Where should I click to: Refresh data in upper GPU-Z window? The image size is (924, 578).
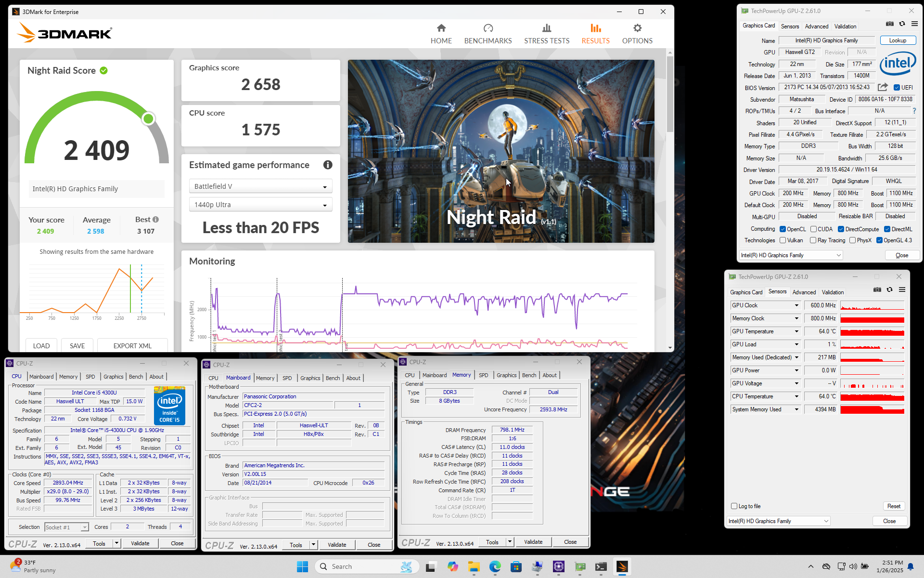point(902,24)
